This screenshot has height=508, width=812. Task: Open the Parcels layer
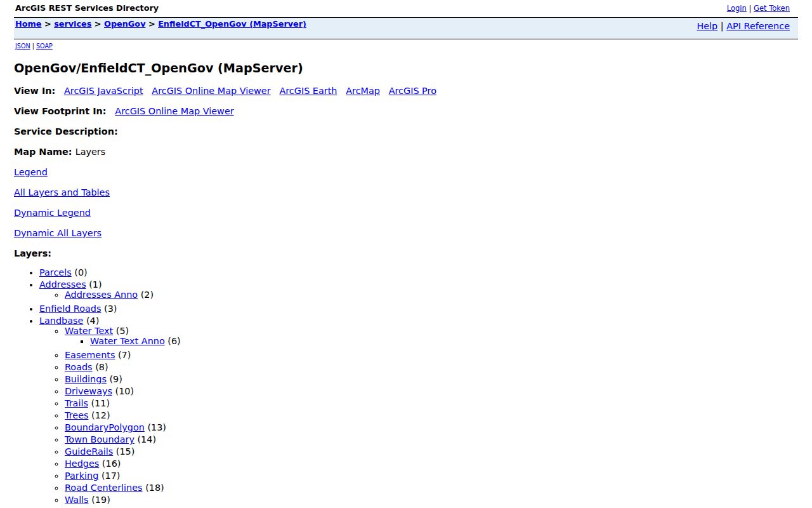pos(55,272)
